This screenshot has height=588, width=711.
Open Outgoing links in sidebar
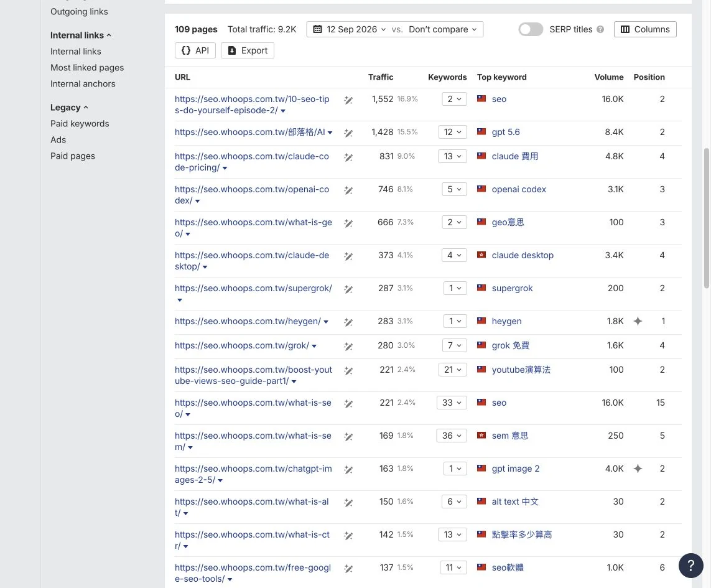(x=79, y=12)
